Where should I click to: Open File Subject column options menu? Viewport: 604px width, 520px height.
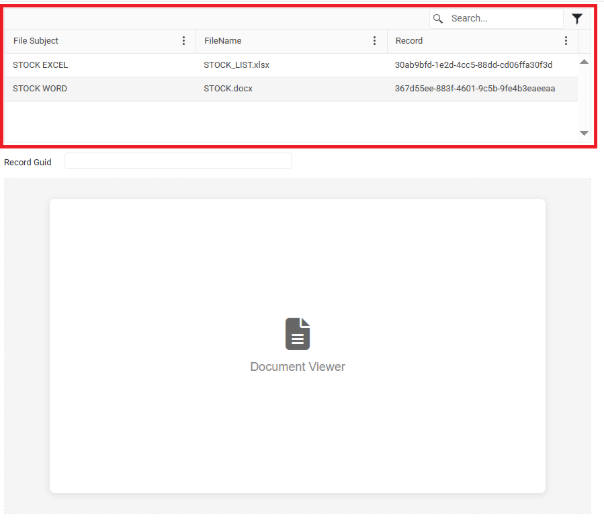(184, 41)
